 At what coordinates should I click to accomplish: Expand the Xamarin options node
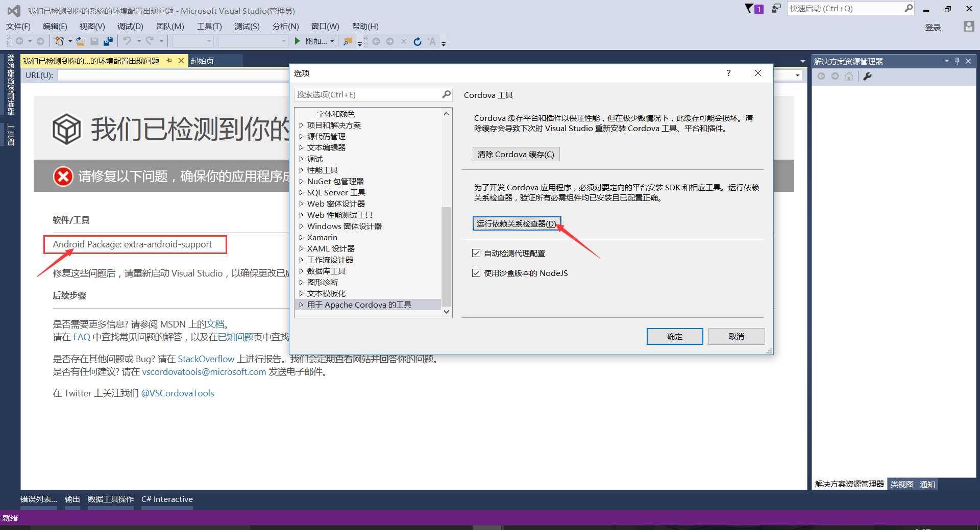point(301,237)
